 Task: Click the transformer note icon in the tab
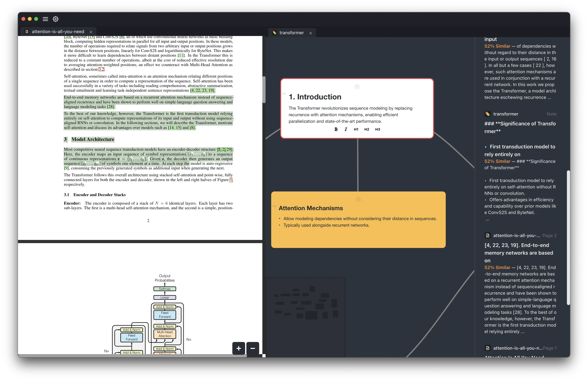274,33
